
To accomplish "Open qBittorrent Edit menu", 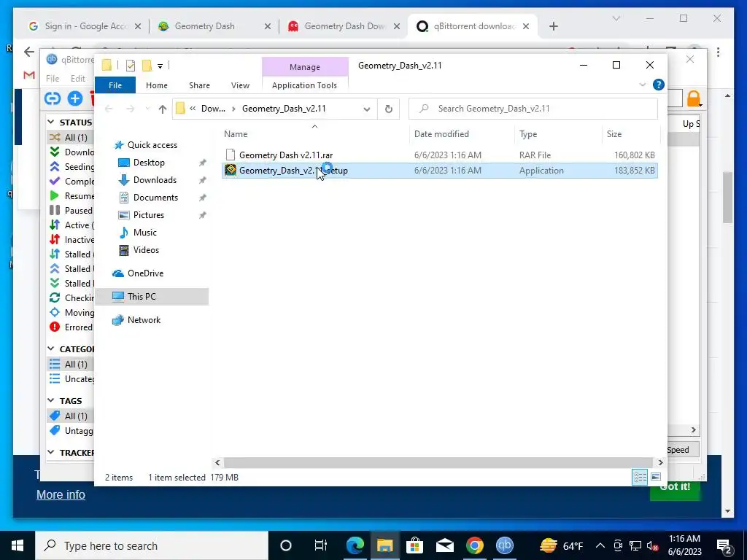I will tap(77, 79).
